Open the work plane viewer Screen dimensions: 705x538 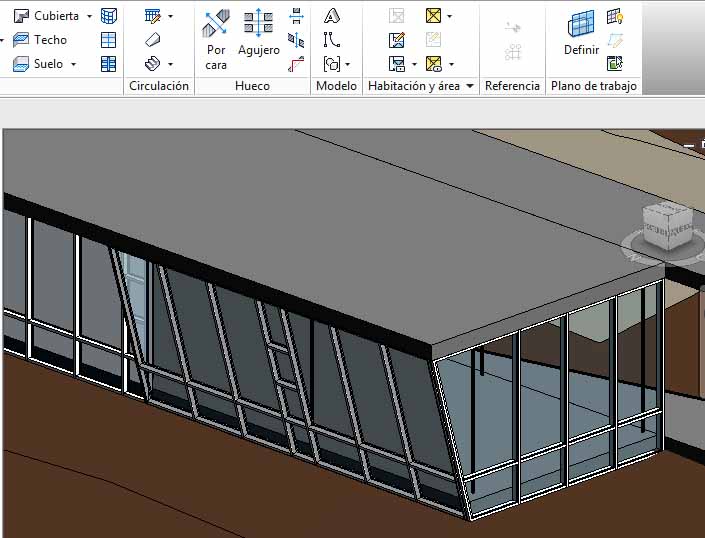pyautogui.click(x=615, y=64)
